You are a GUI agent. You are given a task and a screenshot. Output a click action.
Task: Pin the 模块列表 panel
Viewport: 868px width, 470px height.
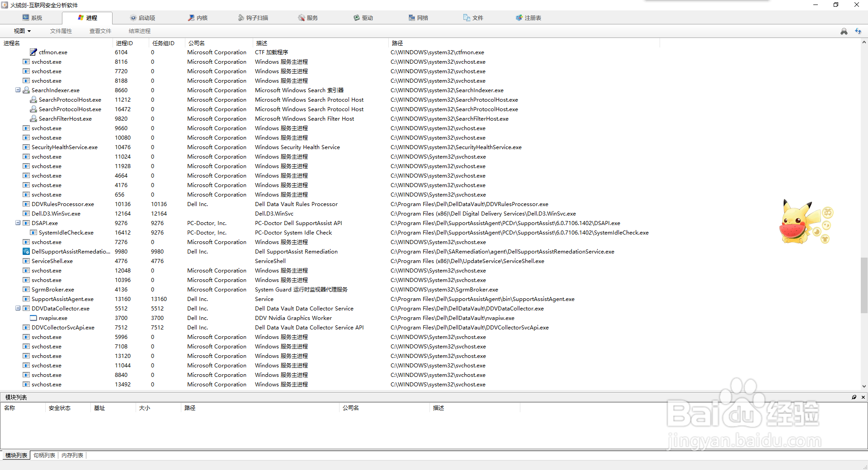pos(854,397)
